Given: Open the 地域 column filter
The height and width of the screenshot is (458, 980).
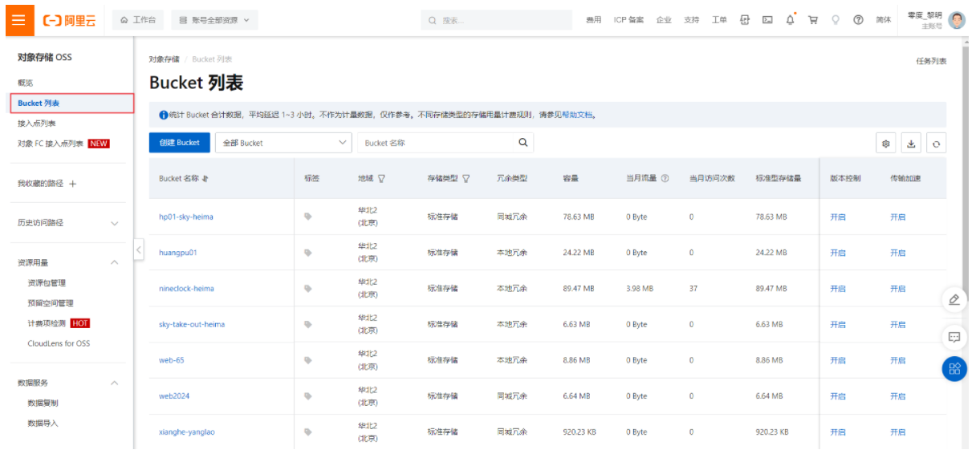Looking at the screenshot, I should (381, 179).
